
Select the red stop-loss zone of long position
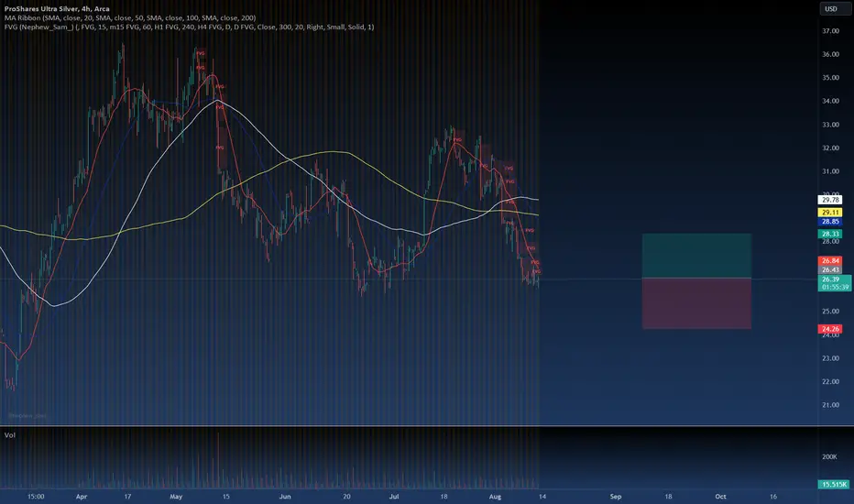click(696, 303)
